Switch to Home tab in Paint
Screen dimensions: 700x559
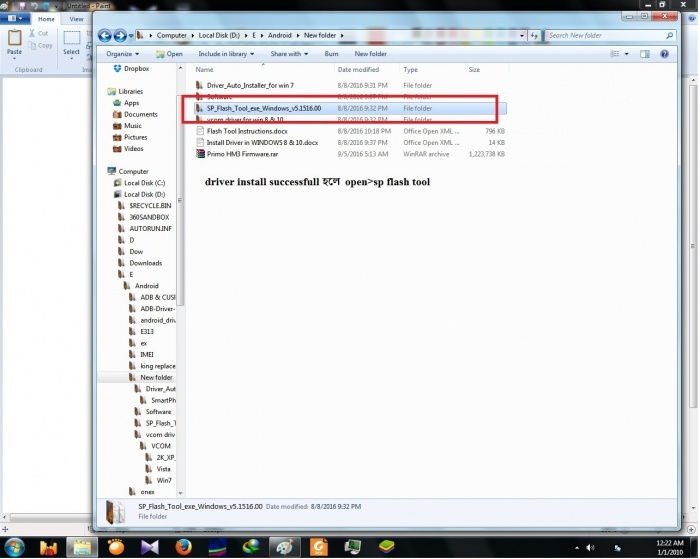46,19
